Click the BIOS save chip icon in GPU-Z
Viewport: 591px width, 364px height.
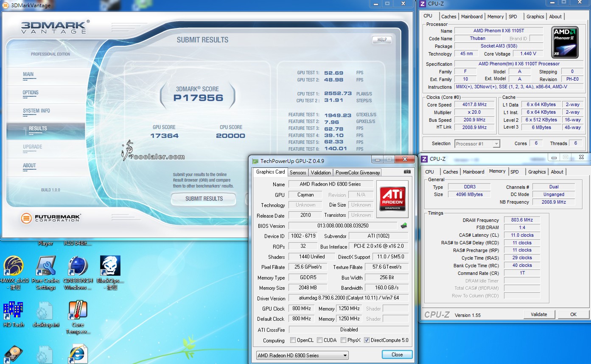(404, 226)
